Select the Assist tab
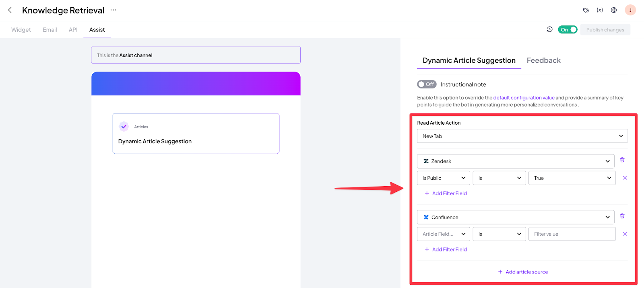This screenshot has height=288, width=644. click(97, 30)
